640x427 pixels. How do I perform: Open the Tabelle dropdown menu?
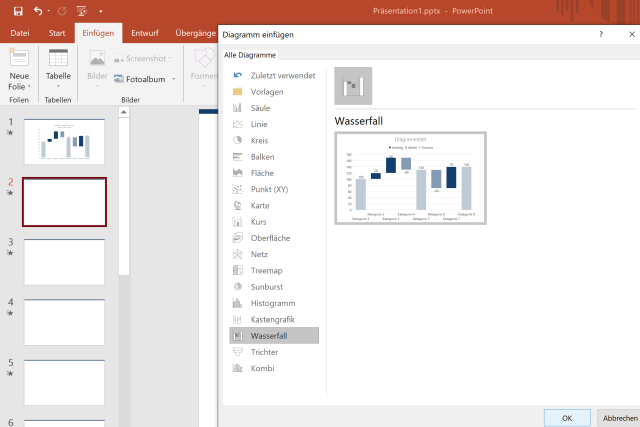[x=58, y=87]
